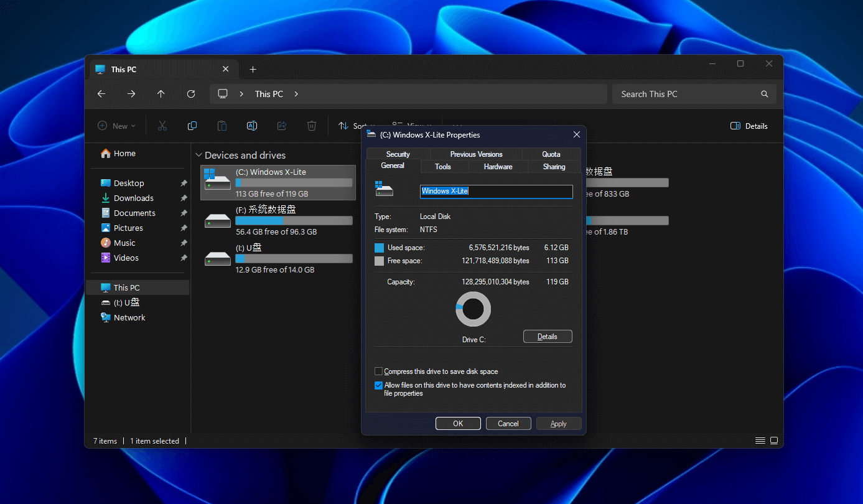Viewport: 863px width, 504px height.
Task: Click the Share icon in the toolbar
Action: pyautogui.click(x=282, y=125)
